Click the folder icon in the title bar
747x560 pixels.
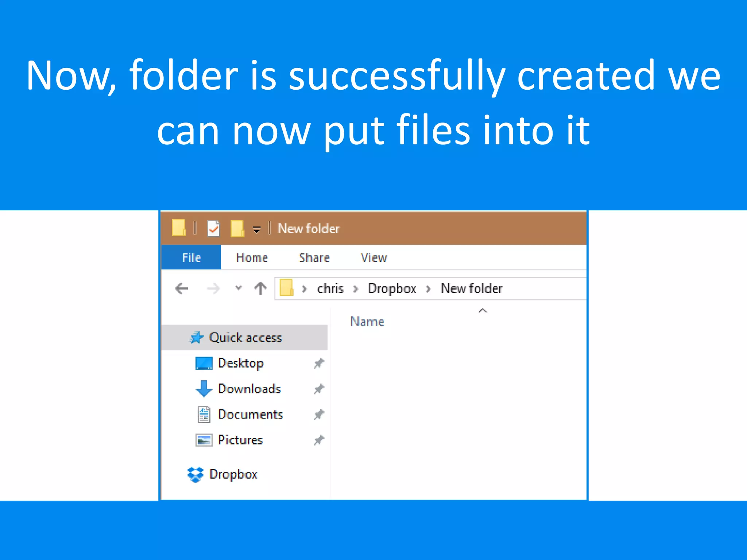point(179,228)
